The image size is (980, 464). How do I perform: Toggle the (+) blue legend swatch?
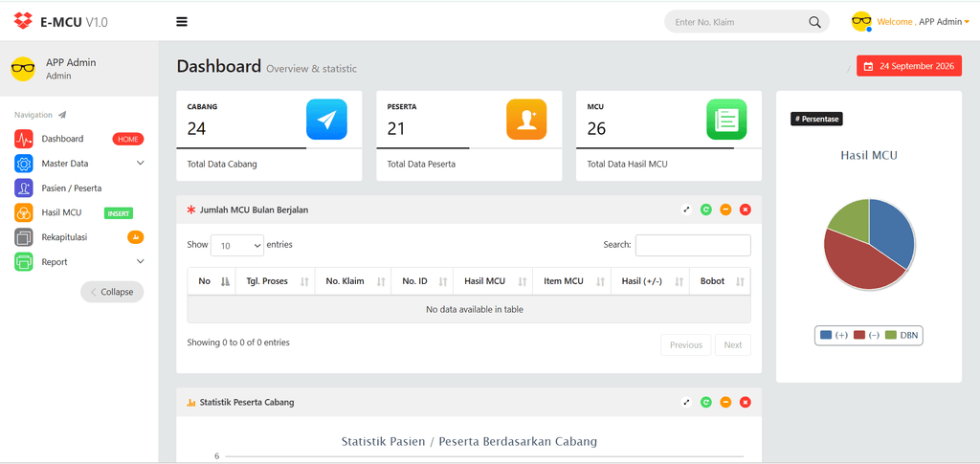pyautogui.click(x=826, y=335)
